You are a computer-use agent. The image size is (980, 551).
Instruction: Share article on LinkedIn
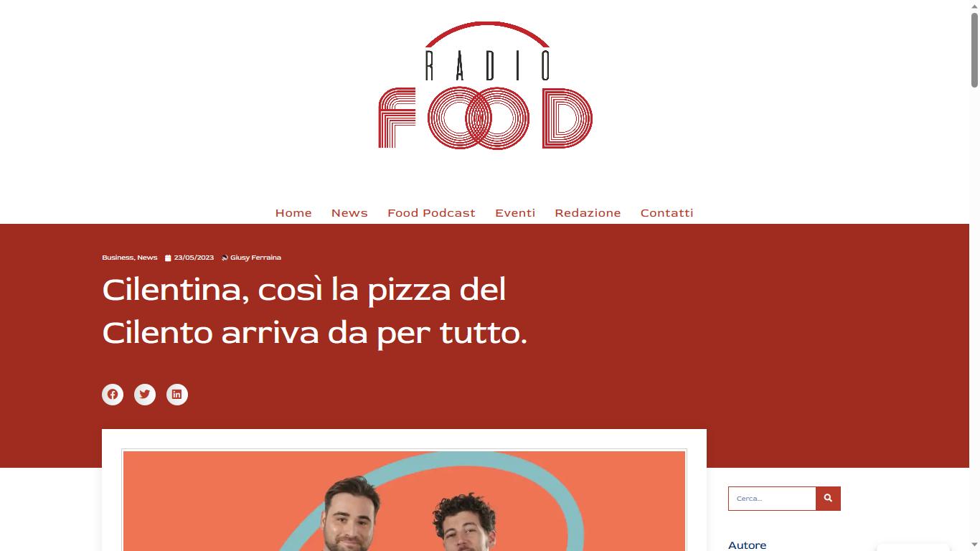[x=177, y=395]
